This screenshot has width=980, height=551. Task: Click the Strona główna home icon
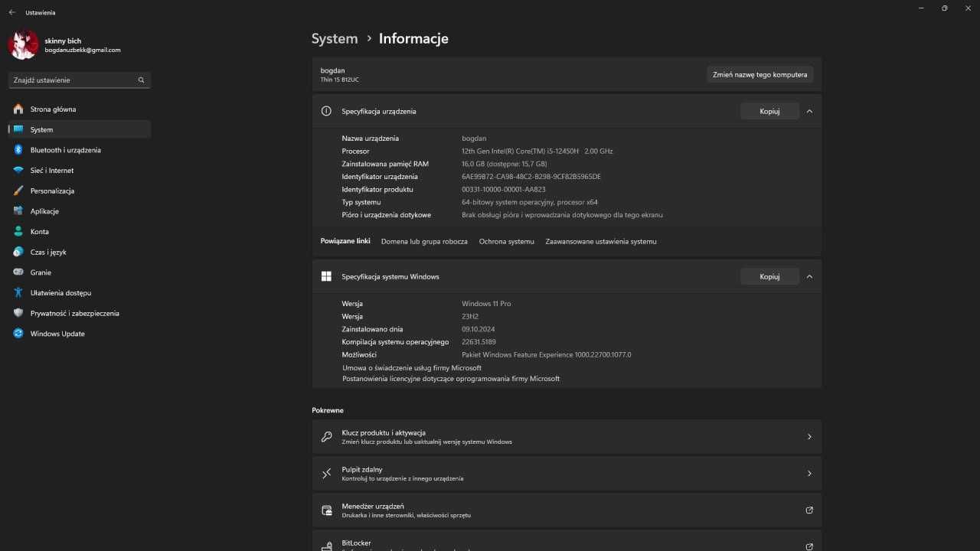coord(18,109)
